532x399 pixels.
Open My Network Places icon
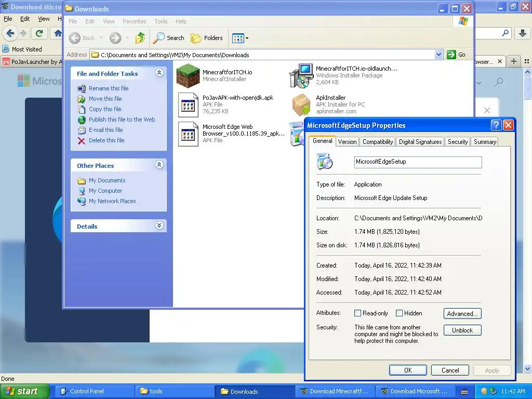click(x=82, y=201)
